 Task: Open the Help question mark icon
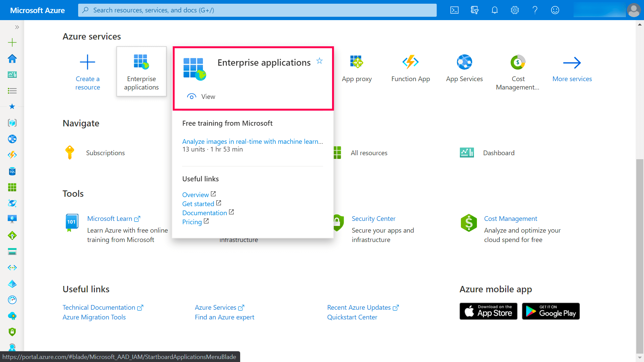pyautogui.click(x=535, y=10)
